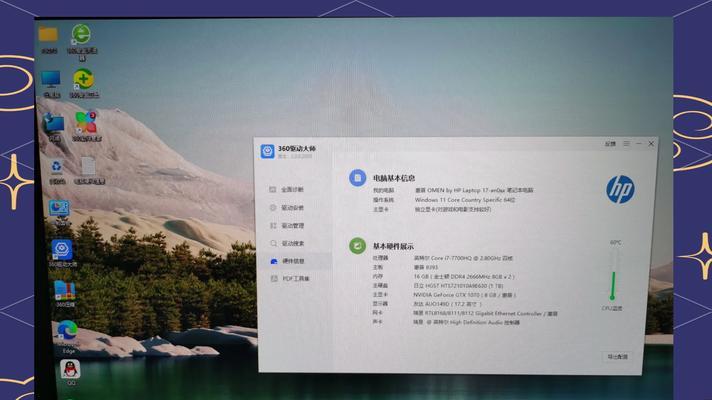Open the 驱动安装 sidebar item

coord(287,207)
